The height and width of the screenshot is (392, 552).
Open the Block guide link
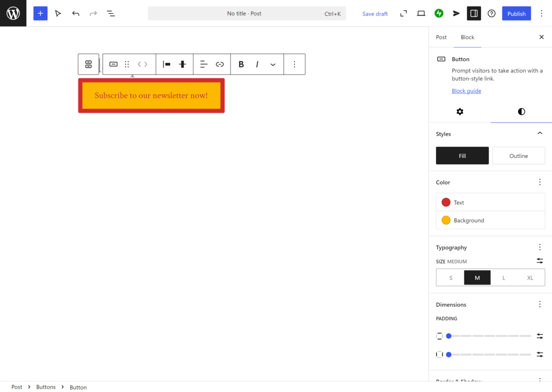[x=466, y=91]
